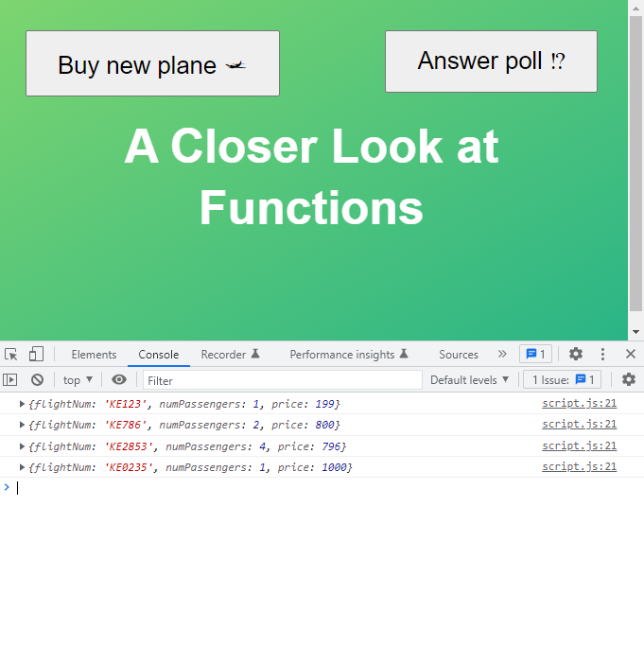Open the Default levels dropdown
Screen dimensions: 644x646
(470, 380)
